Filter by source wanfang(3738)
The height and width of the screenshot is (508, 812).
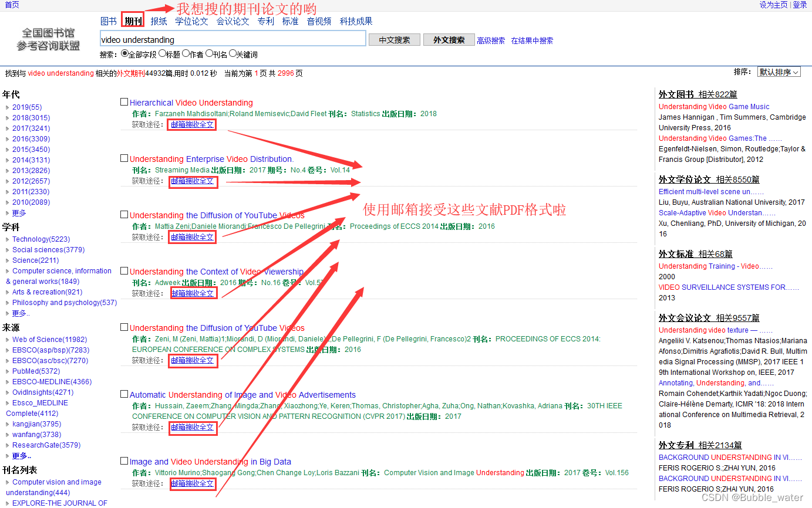(x=36, y=435)
